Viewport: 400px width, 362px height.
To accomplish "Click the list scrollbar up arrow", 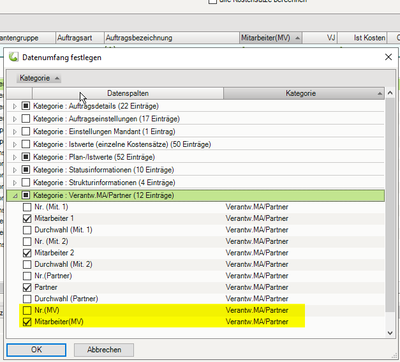I will 390,93.
